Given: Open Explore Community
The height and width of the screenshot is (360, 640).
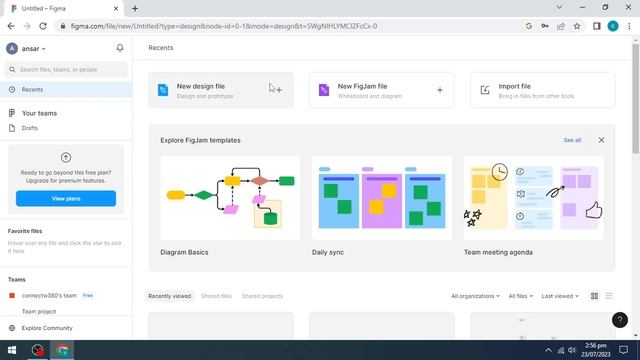Looking at the screenshot, I should tap(47, 328).
